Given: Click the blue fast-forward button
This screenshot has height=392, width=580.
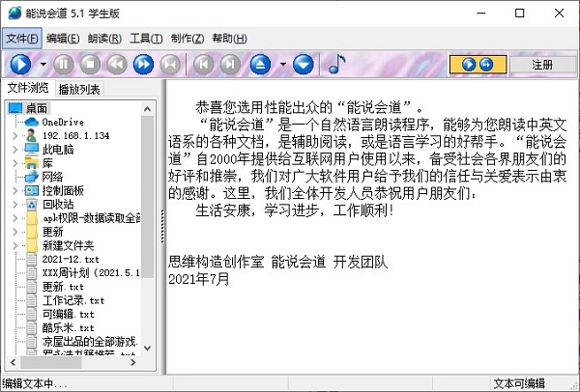Looking at the screenshot, I should coord(143,65).
